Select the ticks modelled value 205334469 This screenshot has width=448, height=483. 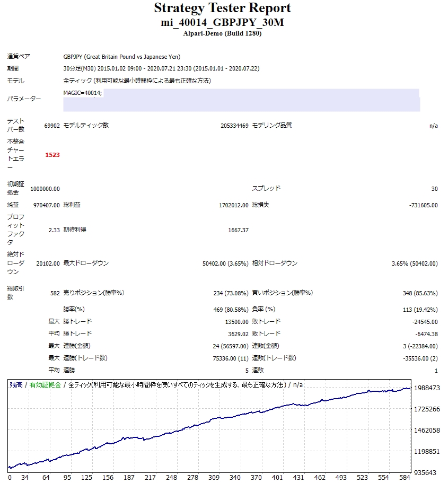tap(234, 126)
